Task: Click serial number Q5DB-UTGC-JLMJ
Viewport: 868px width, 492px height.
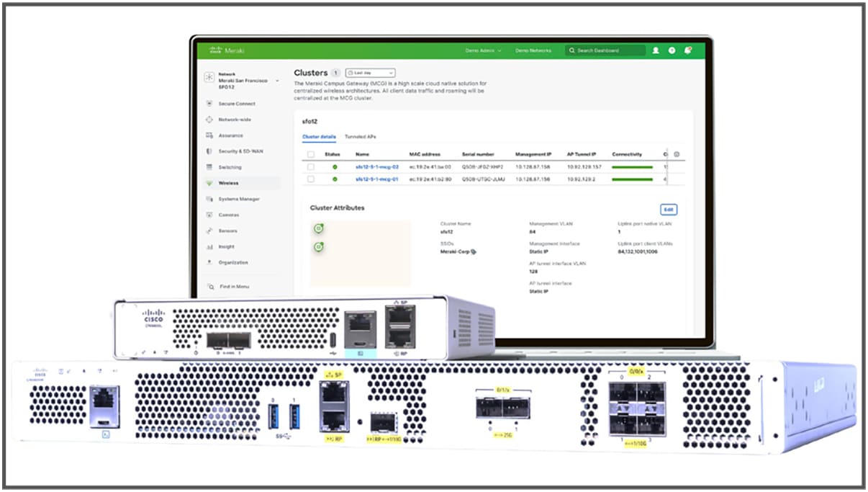Action: 484,179
